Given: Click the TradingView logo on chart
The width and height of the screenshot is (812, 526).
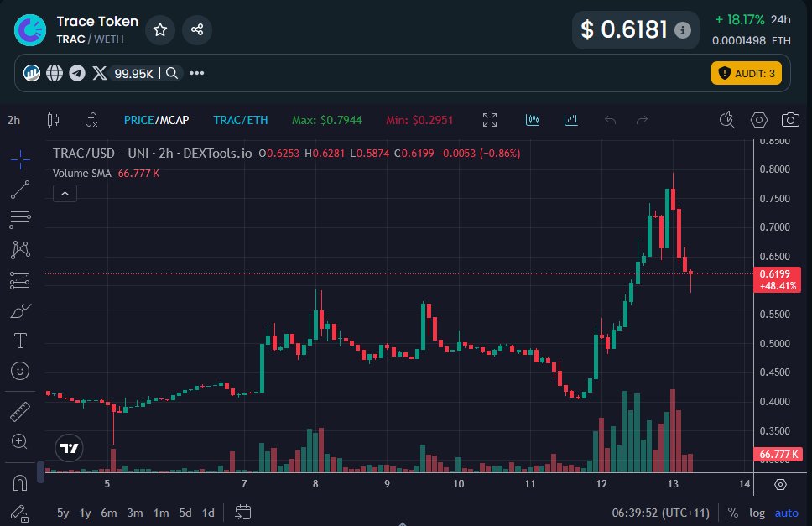Looking at the screenshot, I should [x=69, y=448].
